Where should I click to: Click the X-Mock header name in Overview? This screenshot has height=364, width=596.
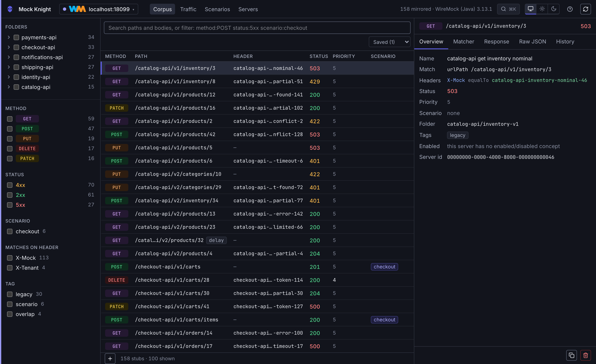click(x=456, y=80)
